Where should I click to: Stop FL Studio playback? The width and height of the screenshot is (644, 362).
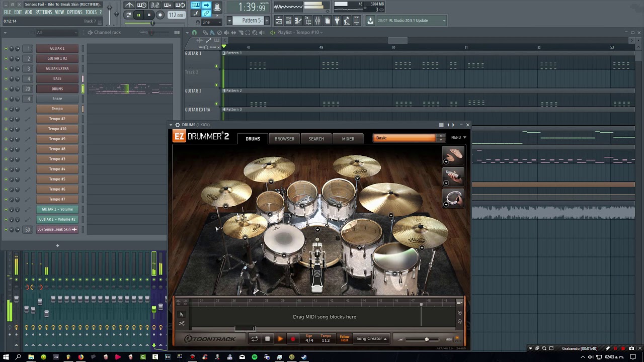(x=149, y=15)
